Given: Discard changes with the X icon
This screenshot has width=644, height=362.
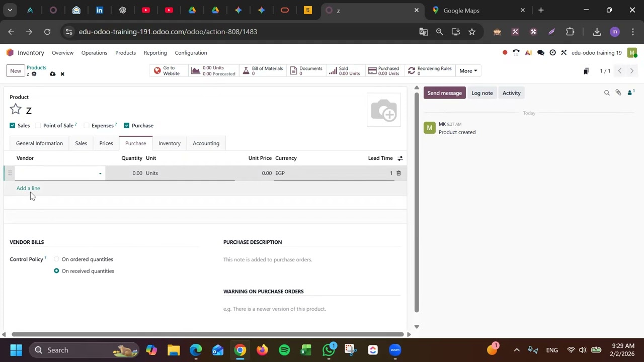Looking at the screenshot, I should pos(62,74).
